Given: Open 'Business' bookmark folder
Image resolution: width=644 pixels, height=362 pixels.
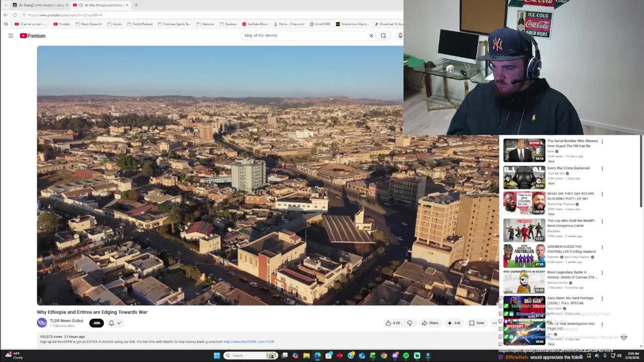Looking at the screenshot, I should (x=228, y=24).
